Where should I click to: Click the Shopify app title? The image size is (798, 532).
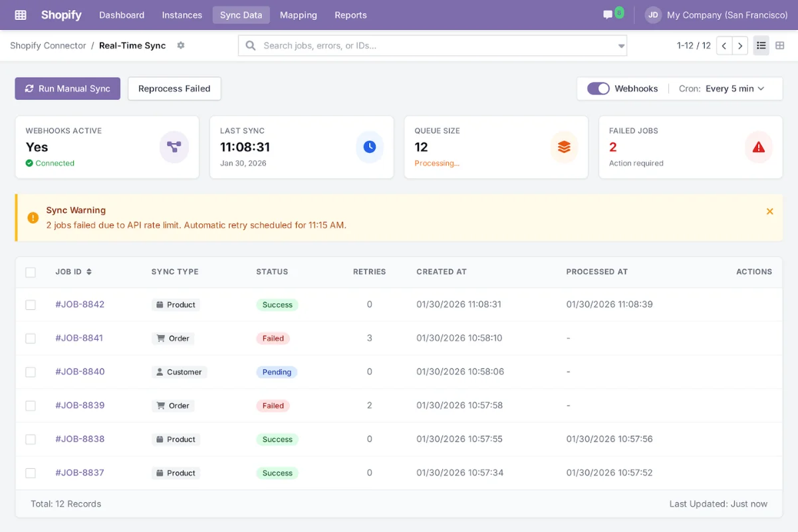point(61,15)
